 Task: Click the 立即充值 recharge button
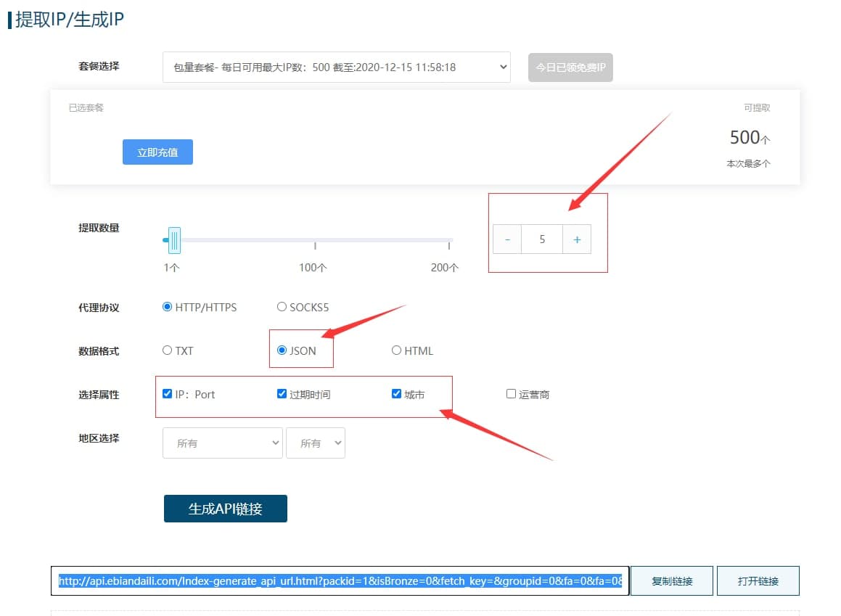[x=157, y=152]
